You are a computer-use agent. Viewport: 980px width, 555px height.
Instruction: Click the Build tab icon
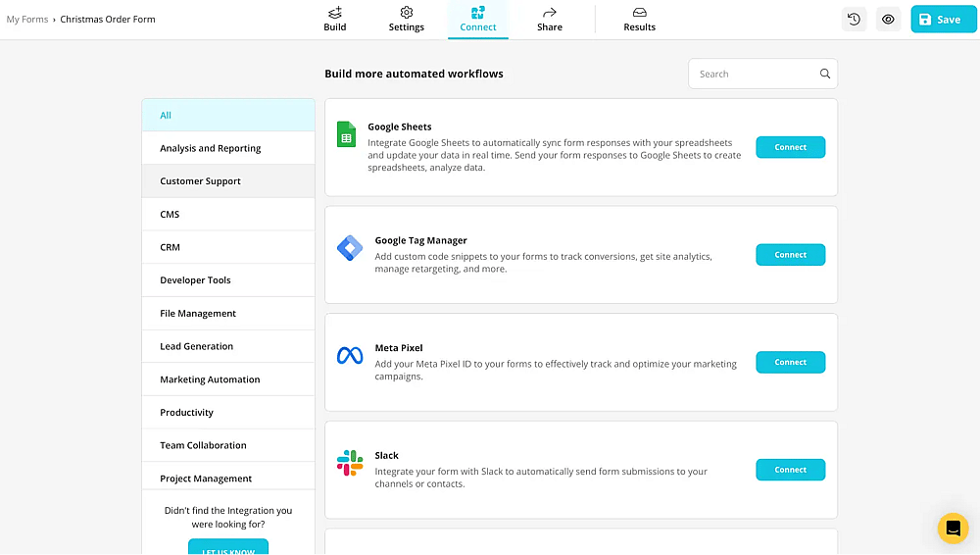[335, 13]
